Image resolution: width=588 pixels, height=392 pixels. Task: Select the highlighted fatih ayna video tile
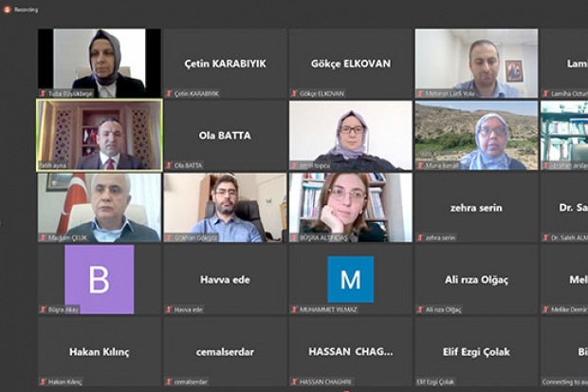[100, 135]
